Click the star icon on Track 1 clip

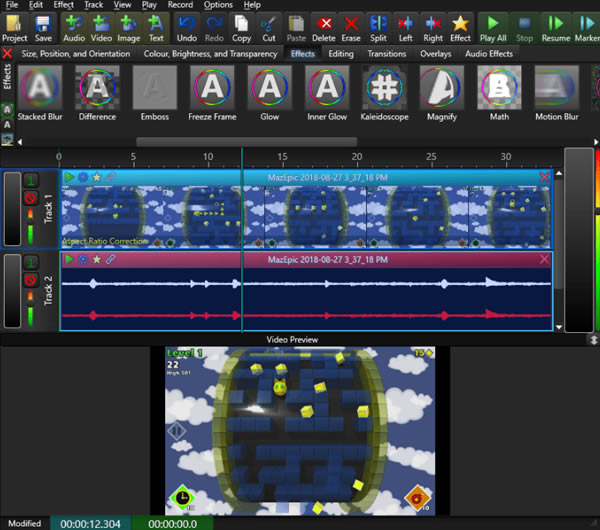96,177
